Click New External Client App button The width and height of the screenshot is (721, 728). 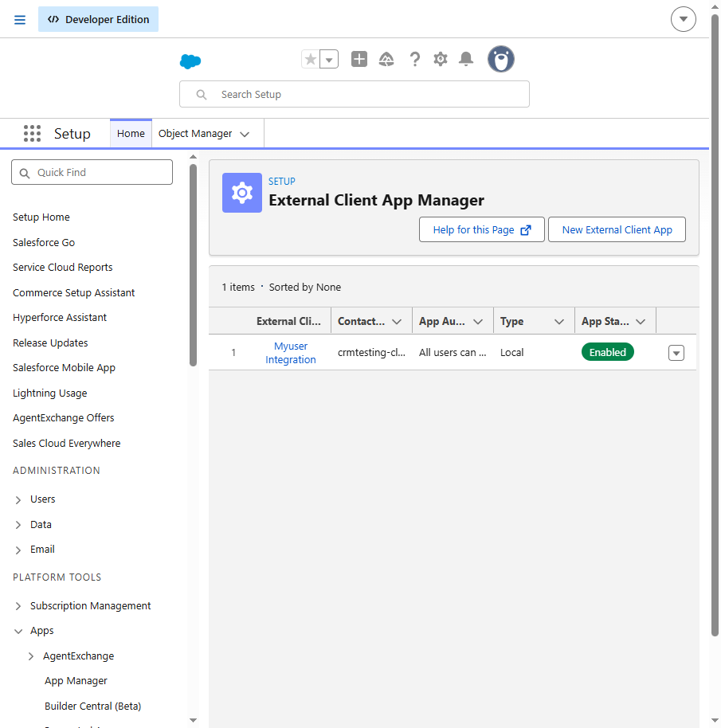point(617,229)
